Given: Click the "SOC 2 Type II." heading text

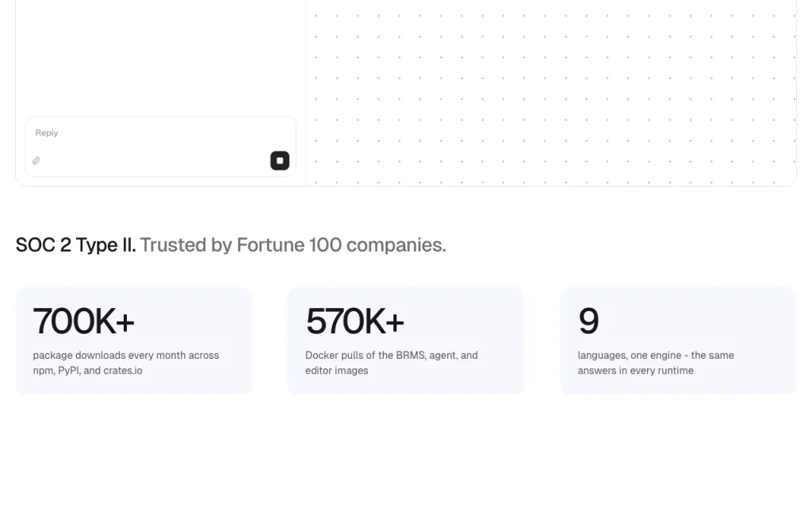Looking at the screenshot, I should [x=75, y=245].
